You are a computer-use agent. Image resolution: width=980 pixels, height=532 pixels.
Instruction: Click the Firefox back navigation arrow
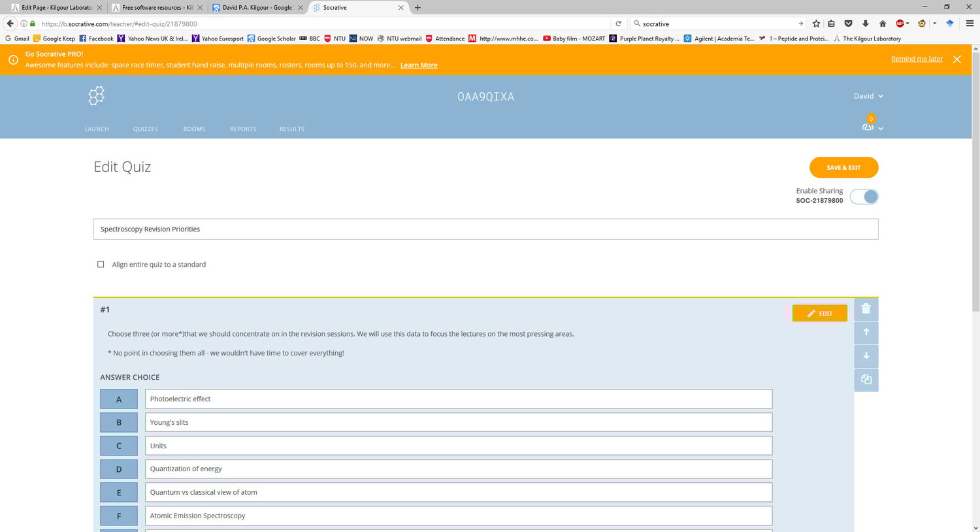[10, 24]
